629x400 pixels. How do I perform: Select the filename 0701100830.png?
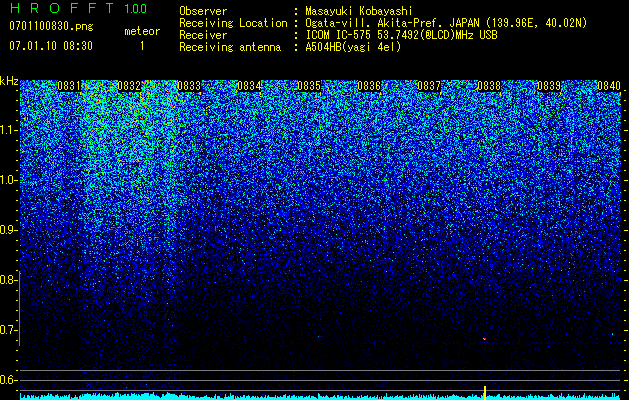click(x=51, y=26)
